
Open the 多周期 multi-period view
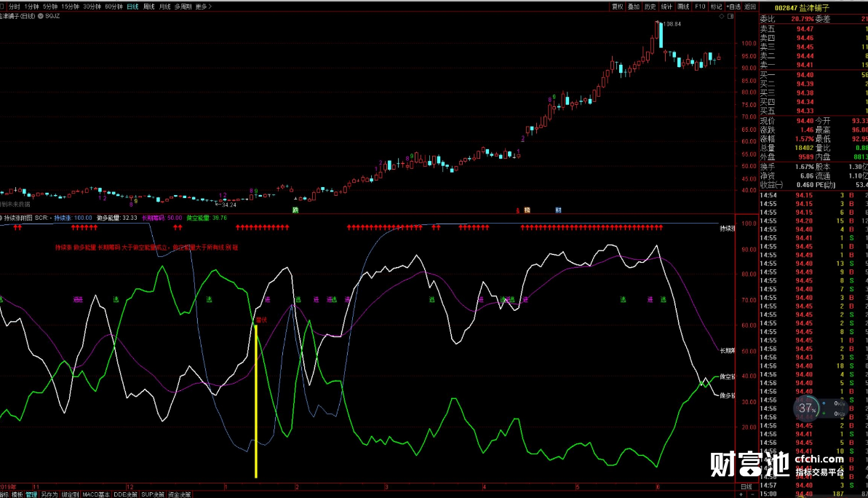pos(183,7)
